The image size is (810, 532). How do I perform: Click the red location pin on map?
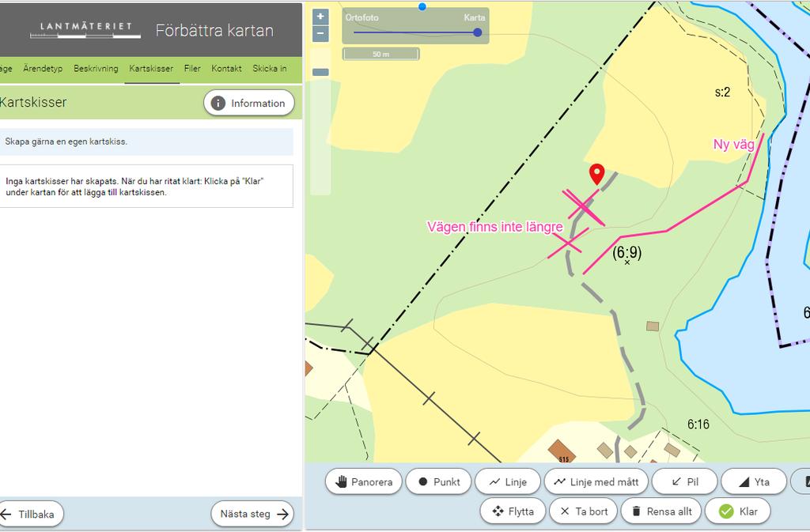597,175
